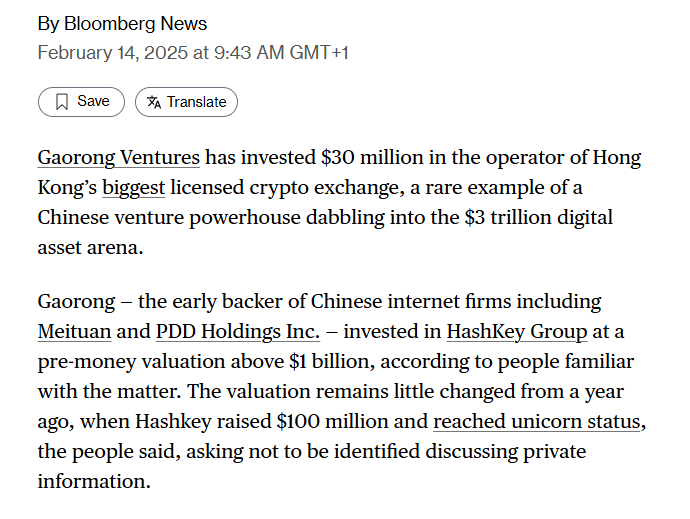Screen dimensions: 690x519
Task: Click 'Gaorong' starting the second paragraph
Action: (x=76, y=302)
